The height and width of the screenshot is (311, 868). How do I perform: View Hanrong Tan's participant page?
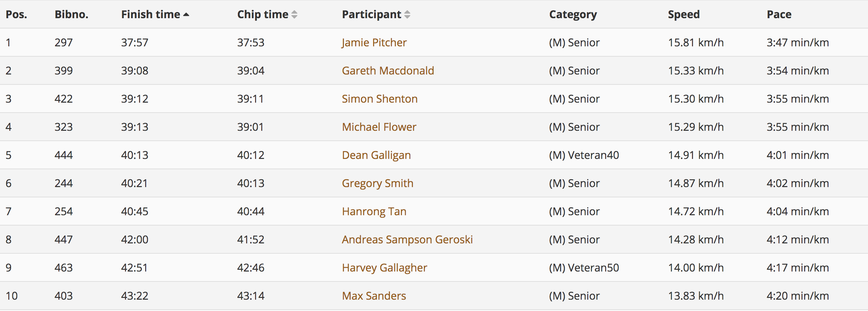(374, 211)
